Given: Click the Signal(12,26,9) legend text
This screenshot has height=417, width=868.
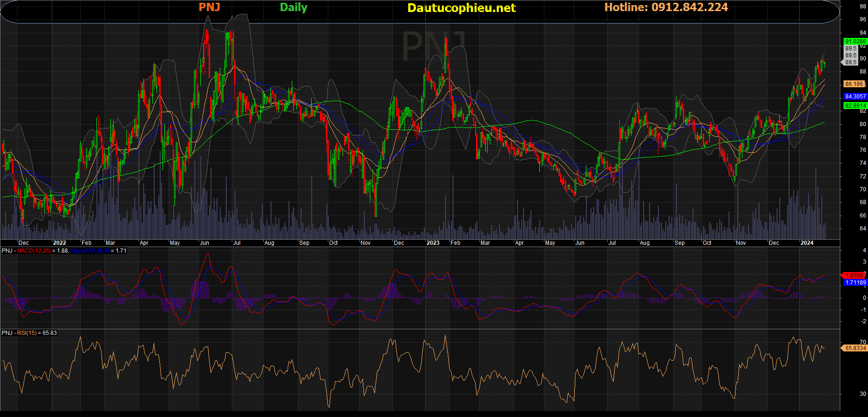Looking at the screenshot, I should pos(90,251).
